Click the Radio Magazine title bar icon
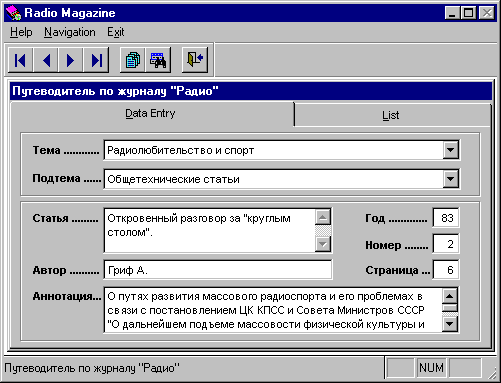 click(13, 13)
